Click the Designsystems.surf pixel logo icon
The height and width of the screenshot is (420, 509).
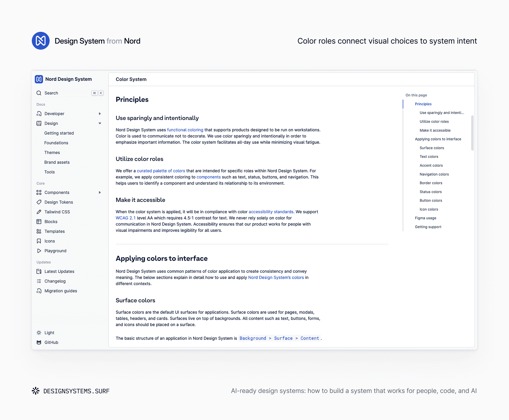pyautogui.click(x=36, y=391)
